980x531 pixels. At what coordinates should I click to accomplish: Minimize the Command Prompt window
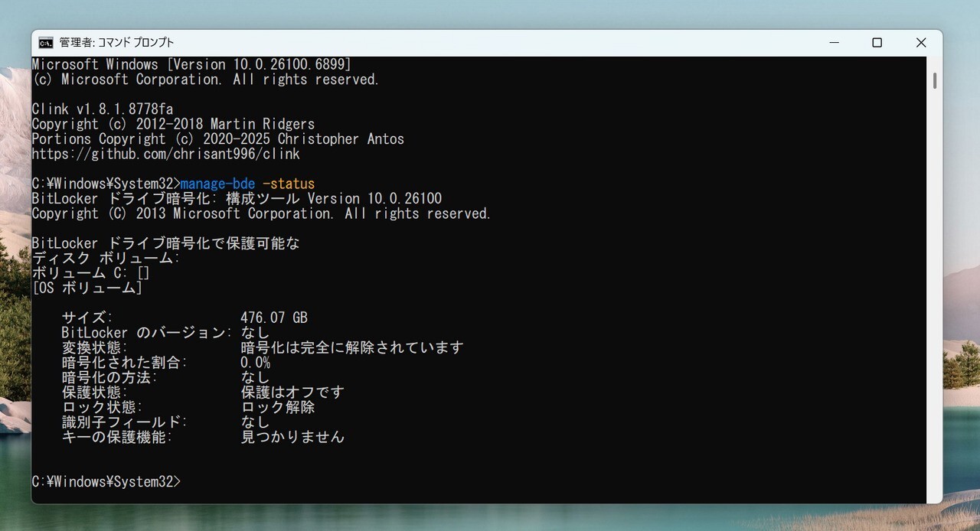(833, 43)
